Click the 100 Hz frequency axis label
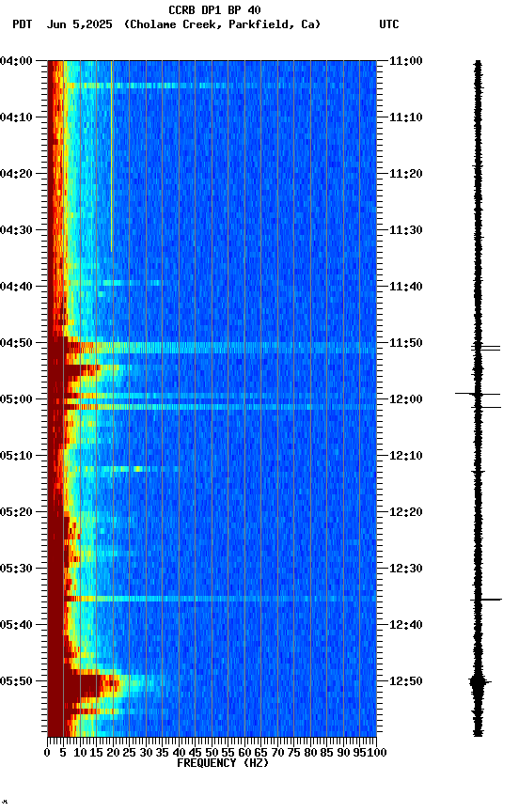519x812 pixels. [x=377, y=753]
